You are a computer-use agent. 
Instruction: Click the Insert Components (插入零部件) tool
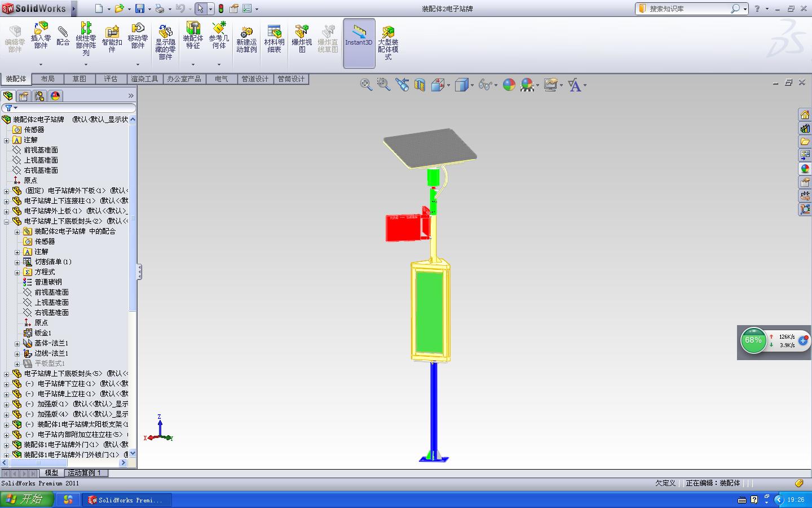coord(41,35)
